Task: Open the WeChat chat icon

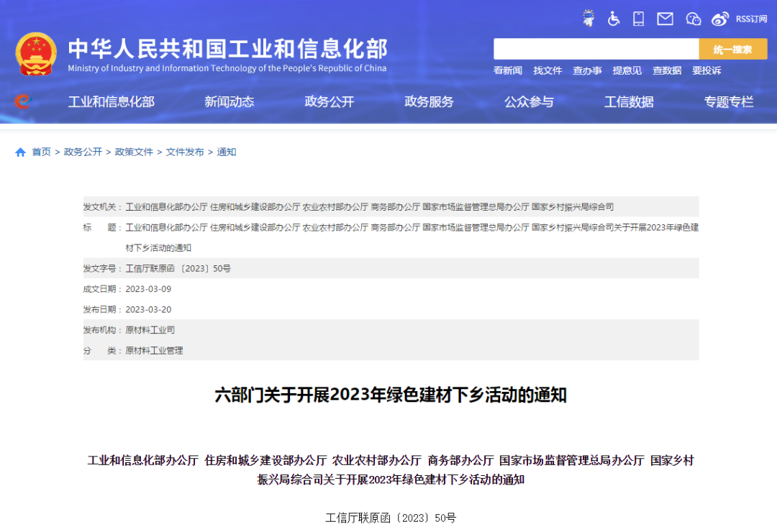Action: pyautogui.click(x=692, y=19)
